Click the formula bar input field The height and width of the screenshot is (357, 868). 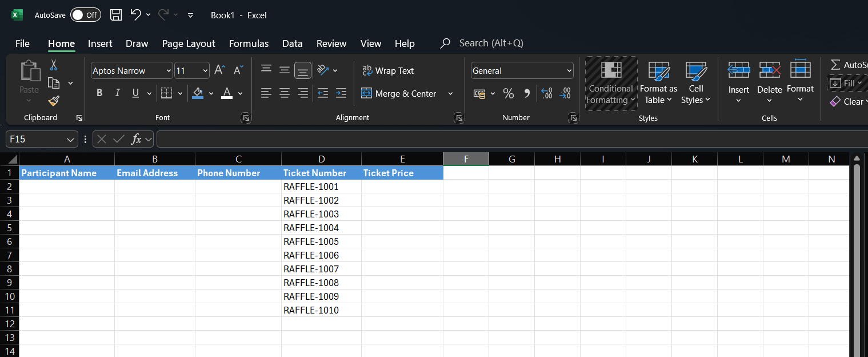pyautogui.click(x=512, y=139)
